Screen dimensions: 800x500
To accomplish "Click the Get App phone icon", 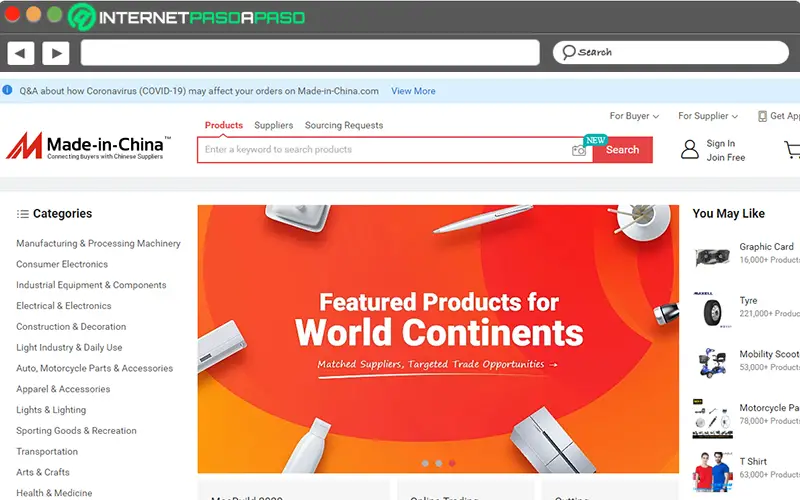I will click(x=762, y=116).
